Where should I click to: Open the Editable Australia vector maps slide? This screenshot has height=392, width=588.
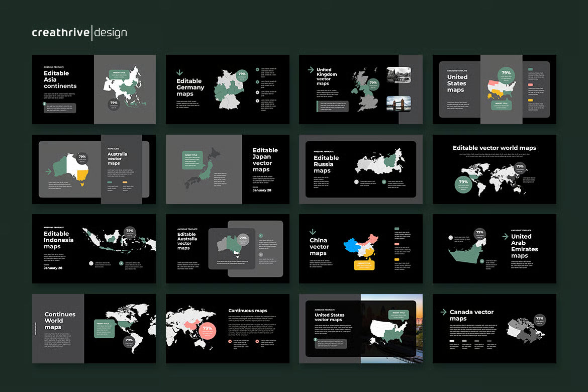[228, 249]
